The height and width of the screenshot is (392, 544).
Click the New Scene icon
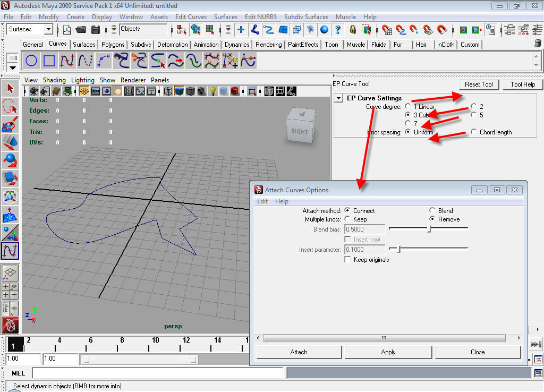tap(66, 30)
